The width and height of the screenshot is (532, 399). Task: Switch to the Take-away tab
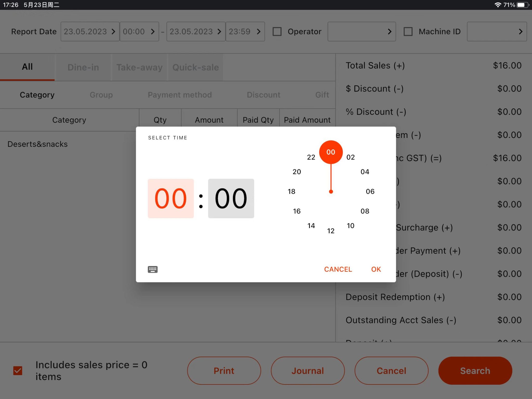(x=139, y=67)
